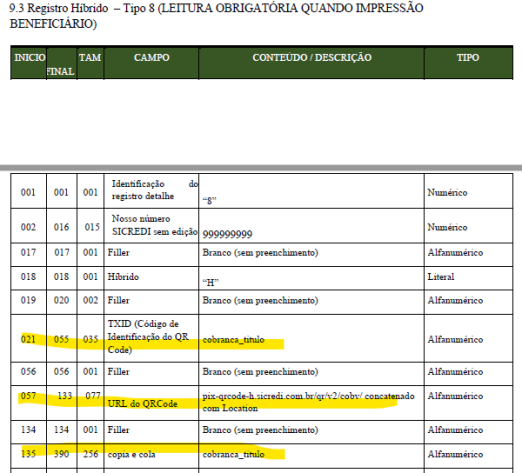522x473 pixels.
Task: Click the gray page separator bar
Action: coord(261,168)
